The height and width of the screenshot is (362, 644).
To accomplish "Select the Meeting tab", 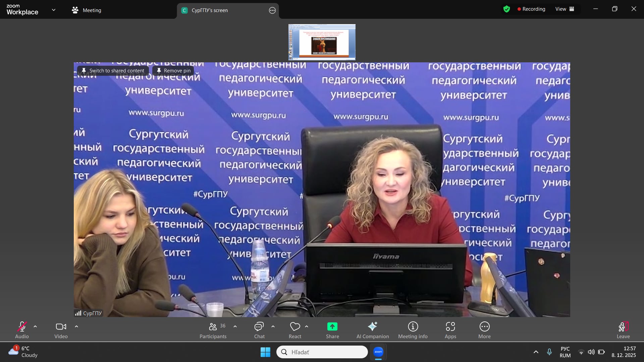I will coord(87,10).
